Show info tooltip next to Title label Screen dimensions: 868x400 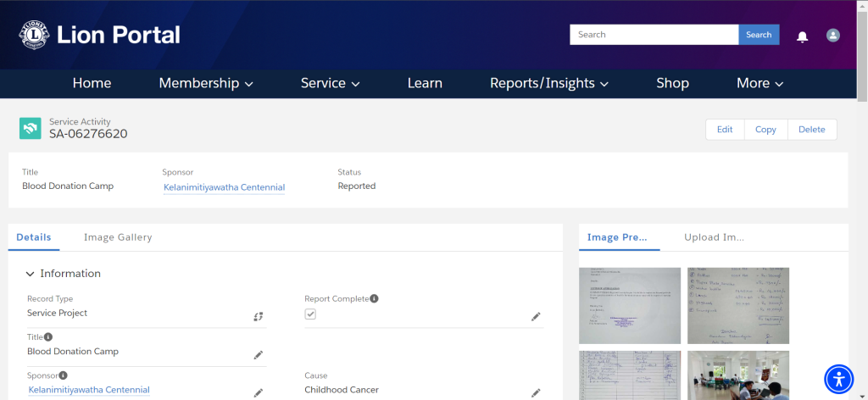click(x=48, y=336)
